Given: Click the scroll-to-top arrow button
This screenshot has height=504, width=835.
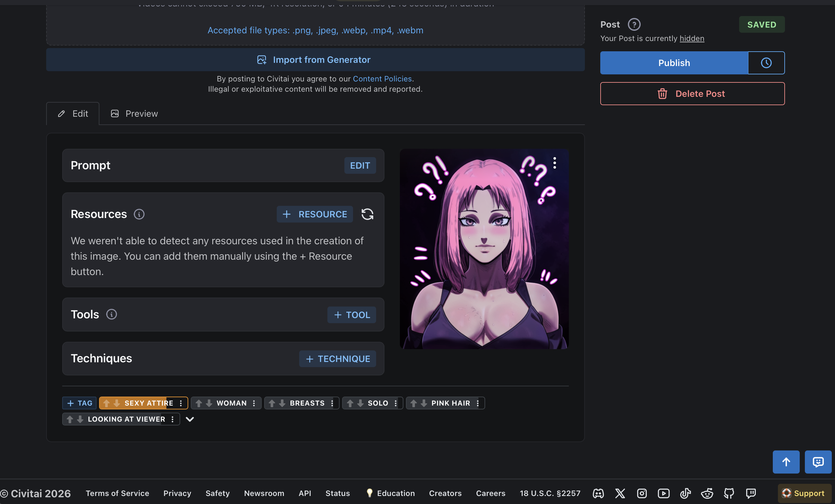Looking at the screenshot, I should (786, 462).
